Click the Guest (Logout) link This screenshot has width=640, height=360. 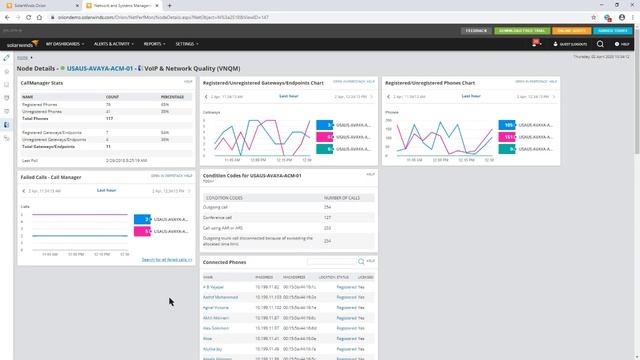(573, 44)
